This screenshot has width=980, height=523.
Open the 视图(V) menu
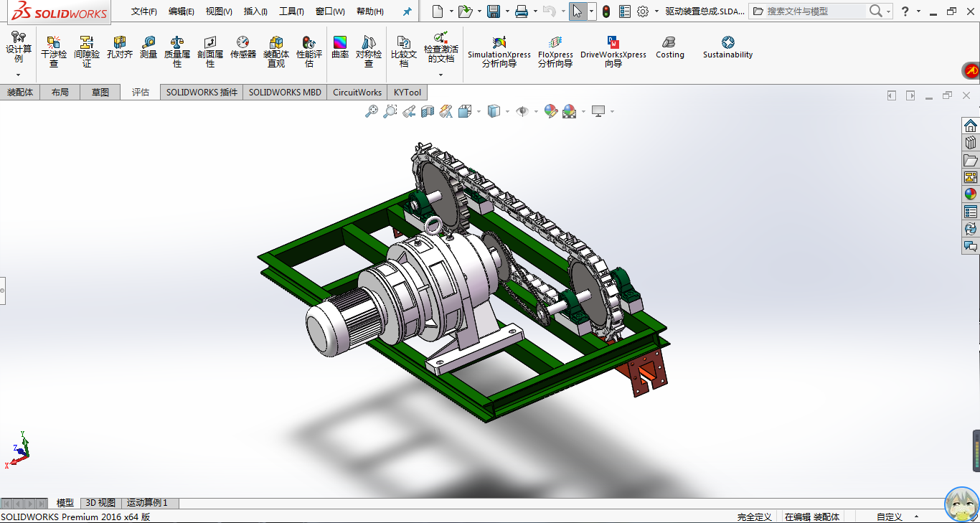point(219,11)
